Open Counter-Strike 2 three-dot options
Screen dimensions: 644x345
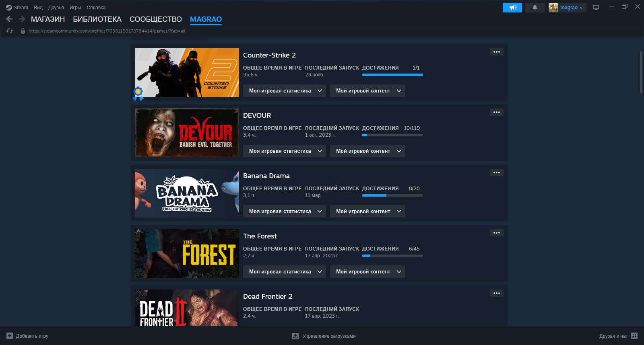[497, 52]
